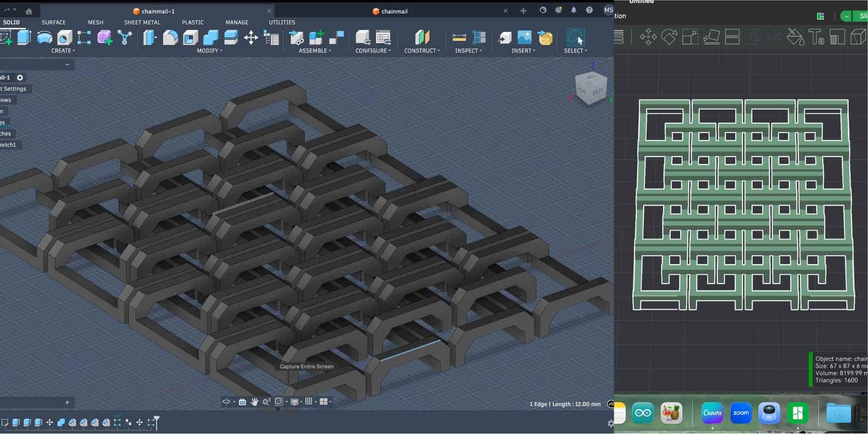Choose the Extrude tool in Create
The width and height of the screenshot is (868, 434).
click(x=24, y=38)
